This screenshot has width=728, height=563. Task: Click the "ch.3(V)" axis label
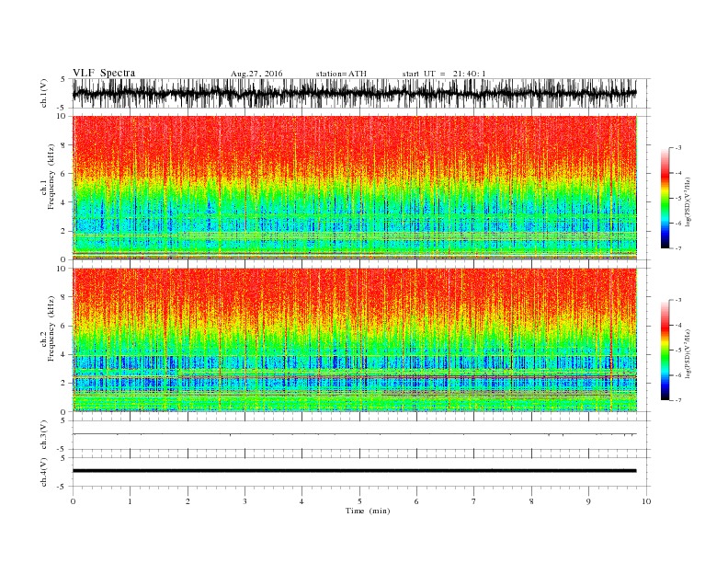point(44,437)
